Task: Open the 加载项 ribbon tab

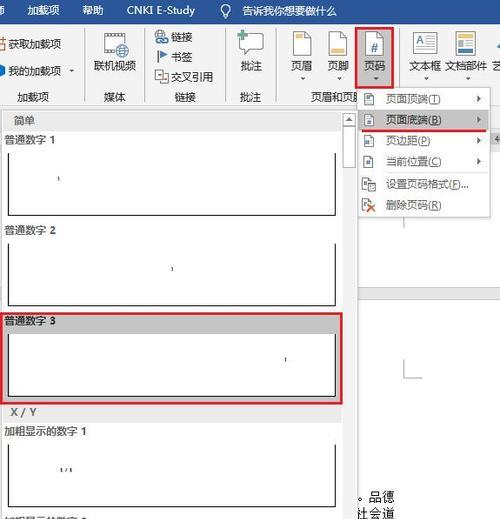Action: click(x=43, y=10)
